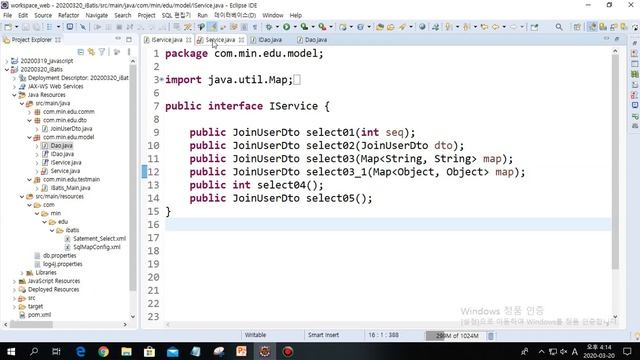Click the pin editor toolbar icon
The width and height of the screenshot is (640, 360).
[x=534, y=27]
